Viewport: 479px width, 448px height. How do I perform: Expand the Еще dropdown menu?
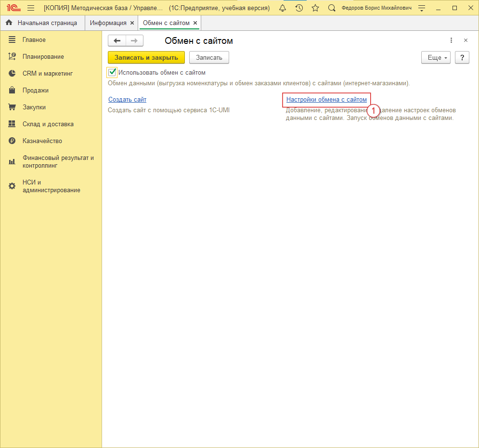coord(436,58)
